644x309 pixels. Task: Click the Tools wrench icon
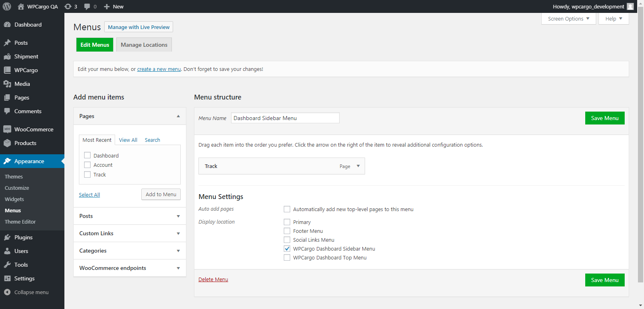pos(7,265)
